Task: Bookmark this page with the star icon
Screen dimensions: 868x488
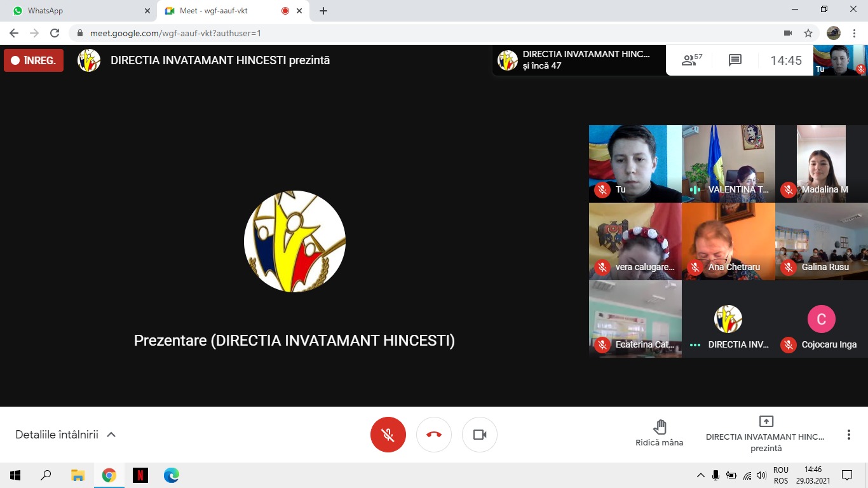Action: [808, 33]
